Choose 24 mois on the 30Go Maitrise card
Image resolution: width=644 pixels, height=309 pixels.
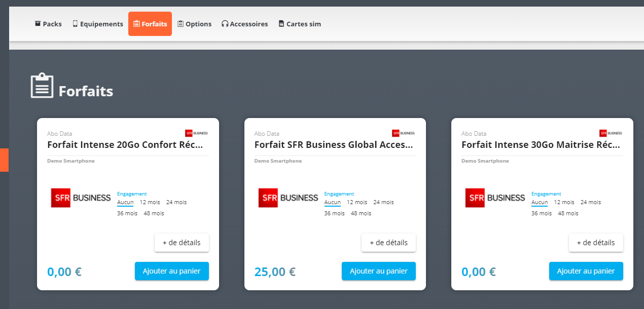click(x=591, y=202)
